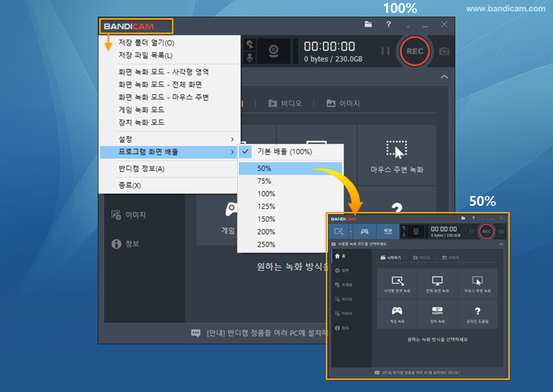This screenshot has width=553, height=392.
Task: Take a screenshot with the camera icon, 100% window
Action: [x=444, y=51]
